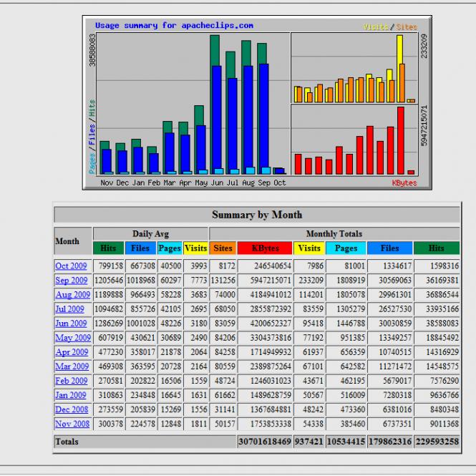Screen dimensions: 476x476
Task: Click Oct 2009 daily hits cell 799158
Action: [x=108, y=266]
